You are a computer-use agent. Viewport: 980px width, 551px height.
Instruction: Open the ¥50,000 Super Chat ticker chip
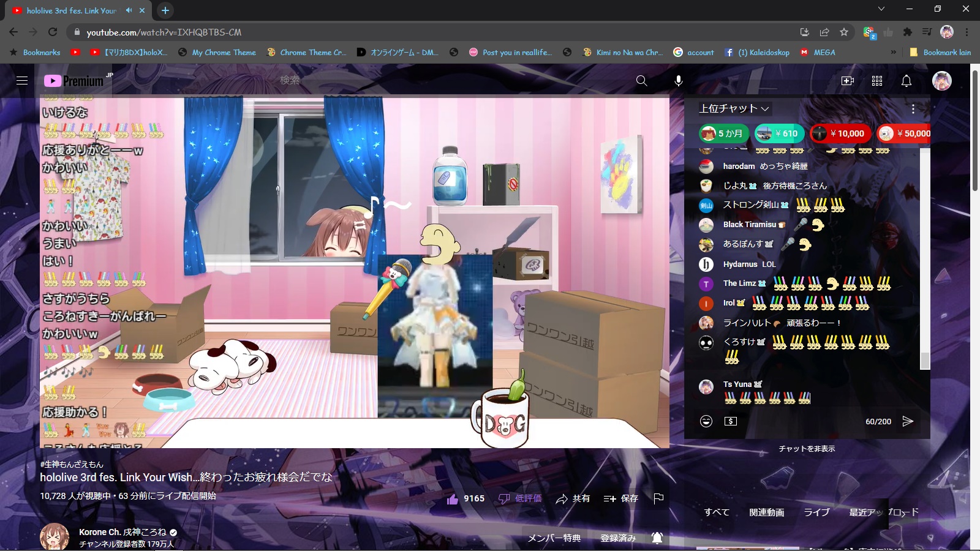coord(904,133)
